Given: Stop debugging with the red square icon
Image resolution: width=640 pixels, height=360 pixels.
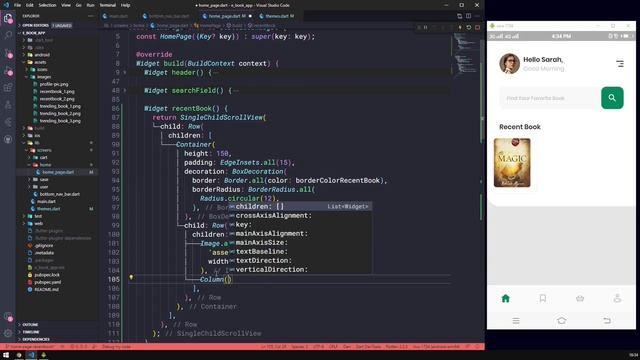Looking at the screenshot, I should (x=478, y=27).
